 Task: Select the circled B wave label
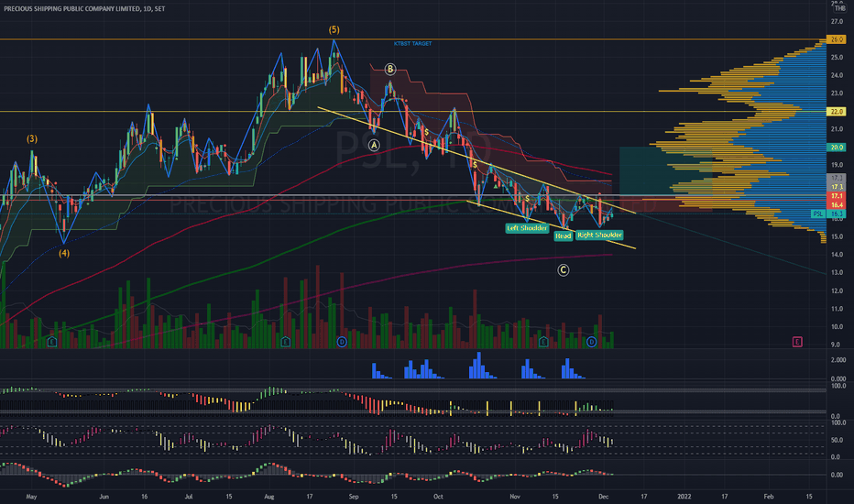pos(390,70)
